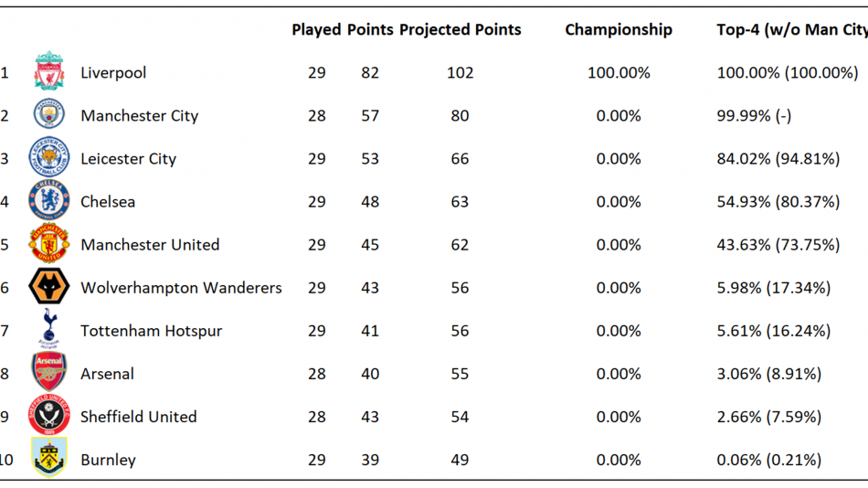Select the Played column header
The height and width of the screenshot is (488, 868).
click(316, 29)
